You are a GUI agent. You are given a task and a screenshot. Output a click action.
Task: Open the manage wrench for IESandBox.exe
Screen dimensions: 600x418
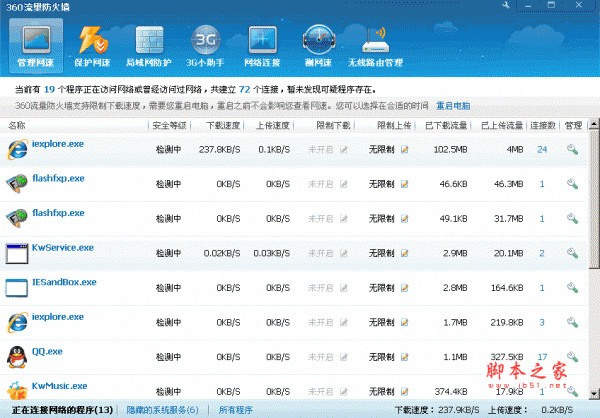572,288
